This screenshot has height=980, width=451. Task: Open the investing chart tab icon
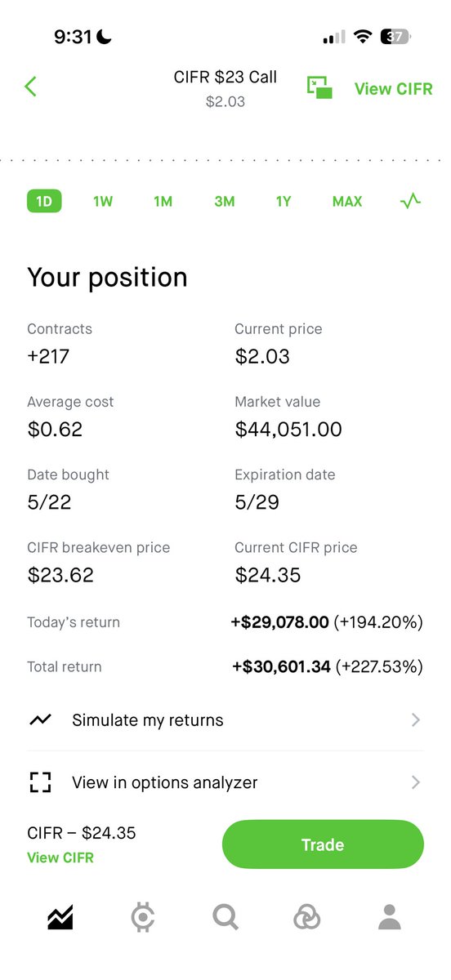60,918
